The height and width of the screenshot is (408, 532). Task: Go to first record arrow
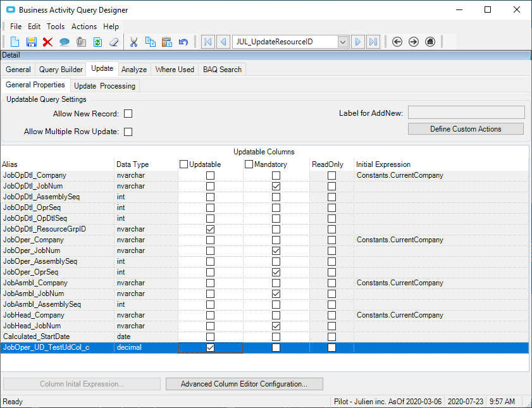point(208,42)
